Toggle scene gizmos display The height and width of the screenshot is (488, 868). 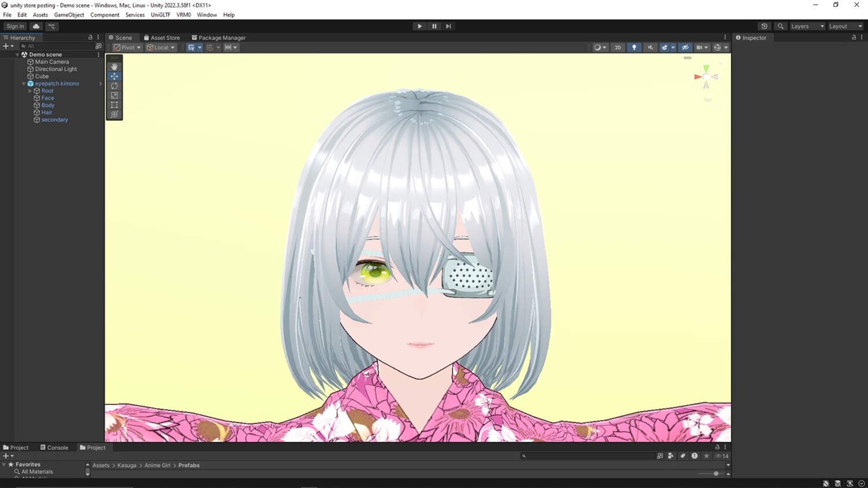click(718, 47)
